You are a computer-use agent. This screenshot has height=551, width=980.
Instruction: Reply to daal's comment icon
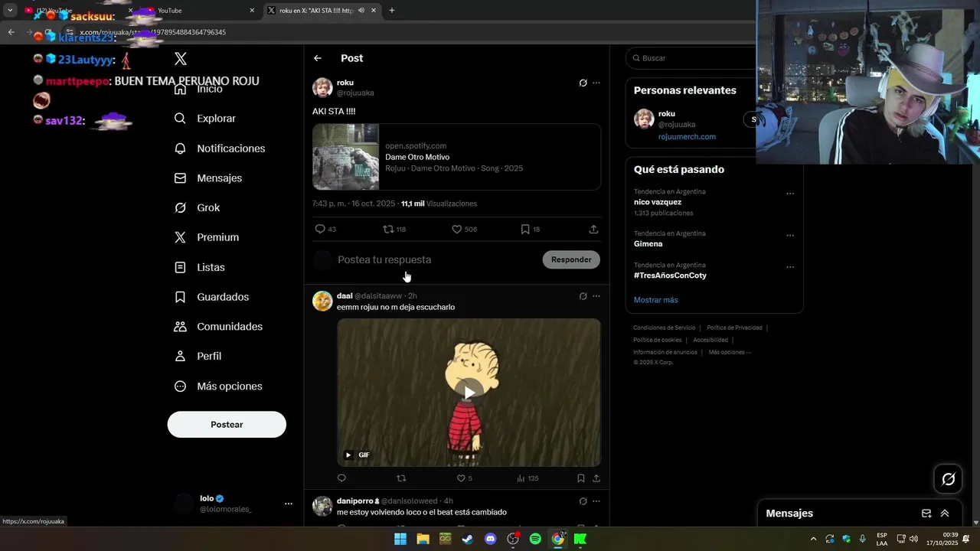[x=341, y=478]
